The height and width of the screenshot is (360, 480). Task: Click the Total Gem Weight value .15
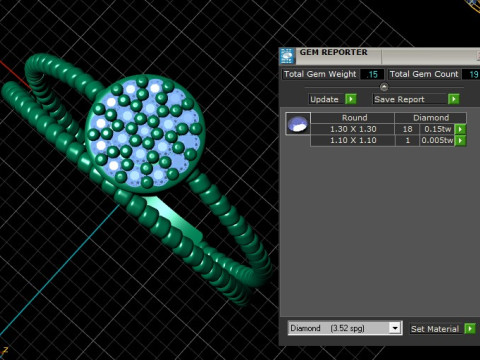coord(372,74)
